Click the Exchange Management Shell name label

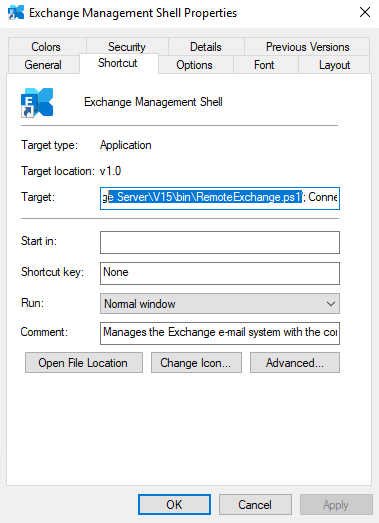tap(153, 102)
